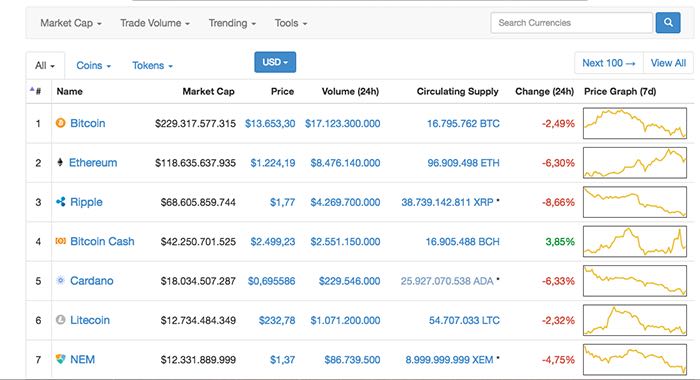Click NEM's 7d price graph

tap(635, 359)
